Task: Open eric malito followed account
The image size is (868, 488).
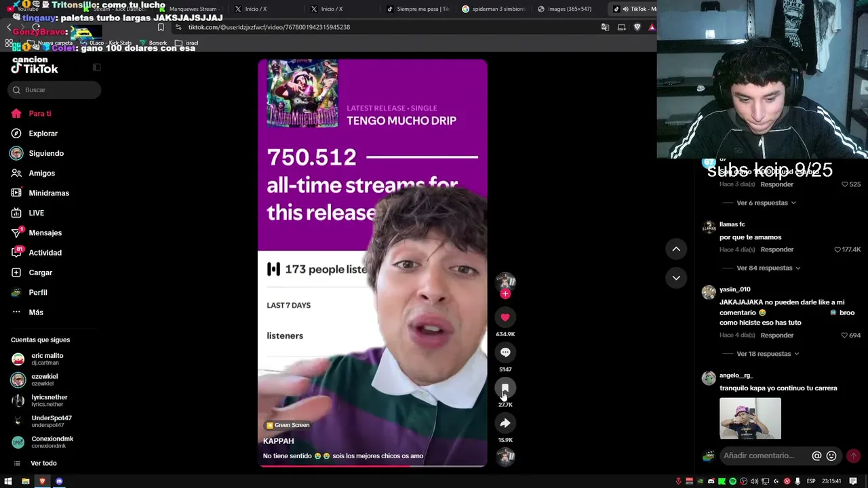Action: click(x=54, y=359)
